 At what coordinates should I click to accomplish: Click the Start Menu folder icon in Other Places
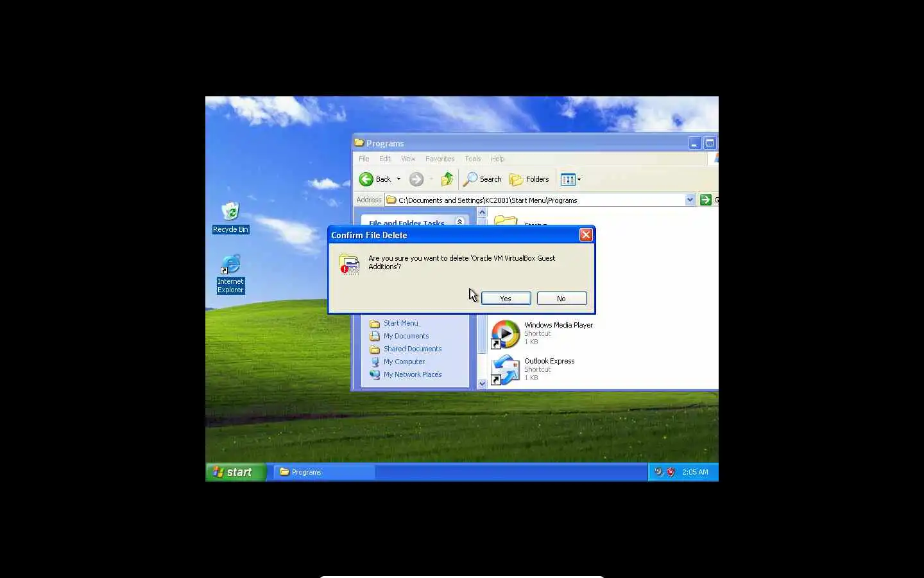point(375,323)
